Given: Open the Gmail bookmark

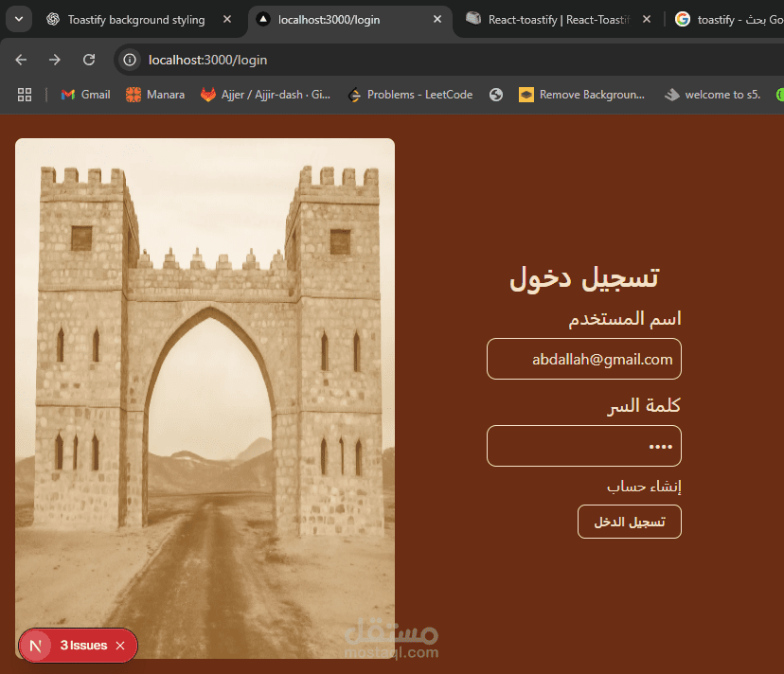Looking at the screenshot, I should [x=84, y=94].
